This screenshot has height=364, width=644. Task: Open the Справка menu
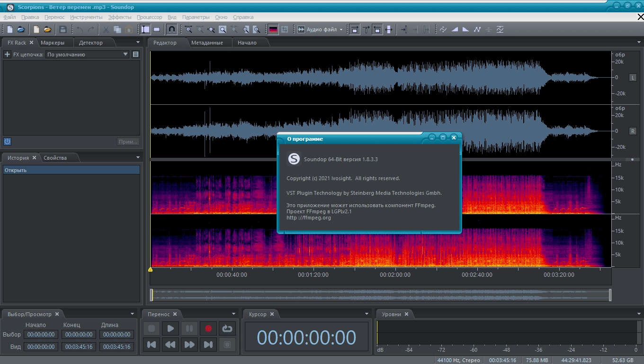coord(243,17)
